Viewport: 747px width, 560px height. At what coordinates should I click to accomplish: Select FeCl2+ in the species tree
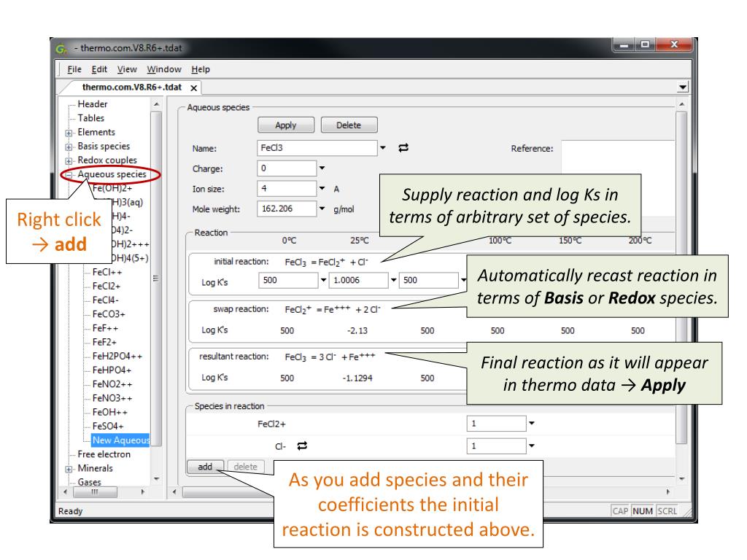click(107, 286)
